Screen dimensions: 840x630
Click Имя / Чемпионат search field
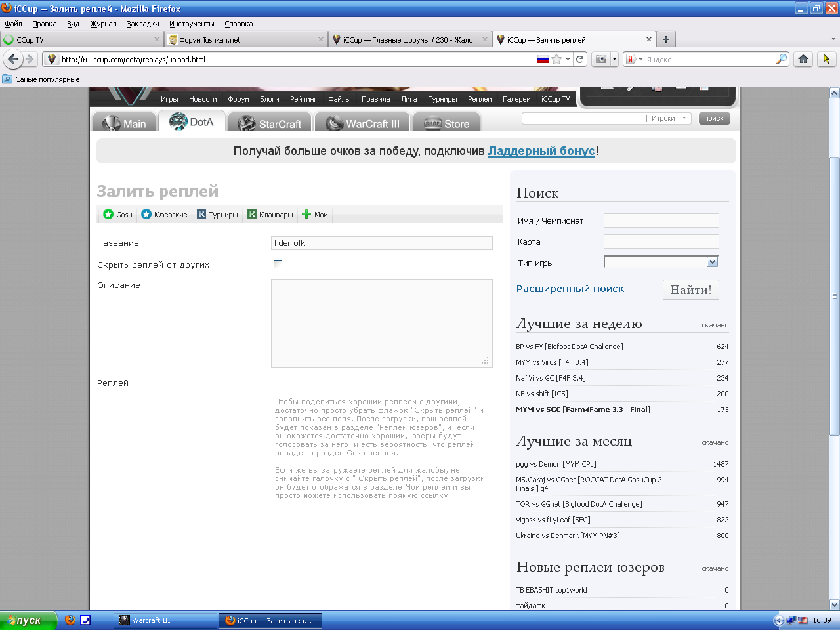661,220
